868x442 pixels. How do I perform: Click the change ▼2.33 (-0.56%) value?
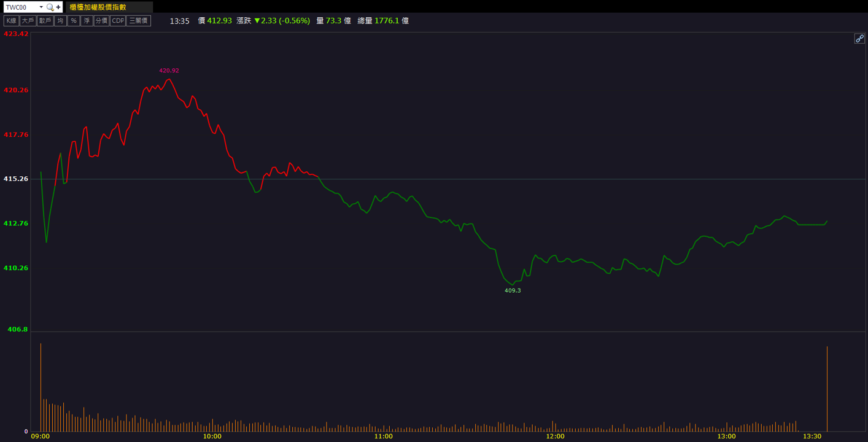282,21
